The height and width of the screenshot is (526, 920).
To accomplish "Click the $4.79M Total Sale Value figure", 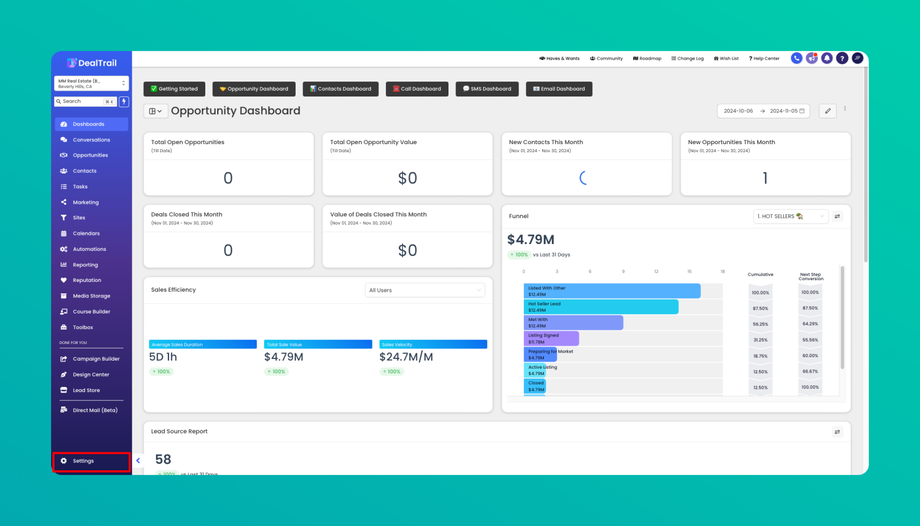I will click(284, 357).
